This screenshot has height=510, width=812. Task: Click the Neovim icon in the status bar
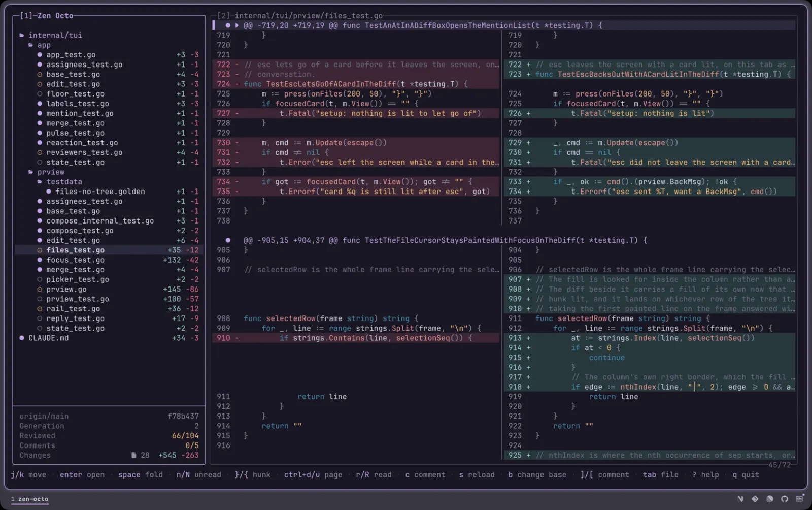740,499
